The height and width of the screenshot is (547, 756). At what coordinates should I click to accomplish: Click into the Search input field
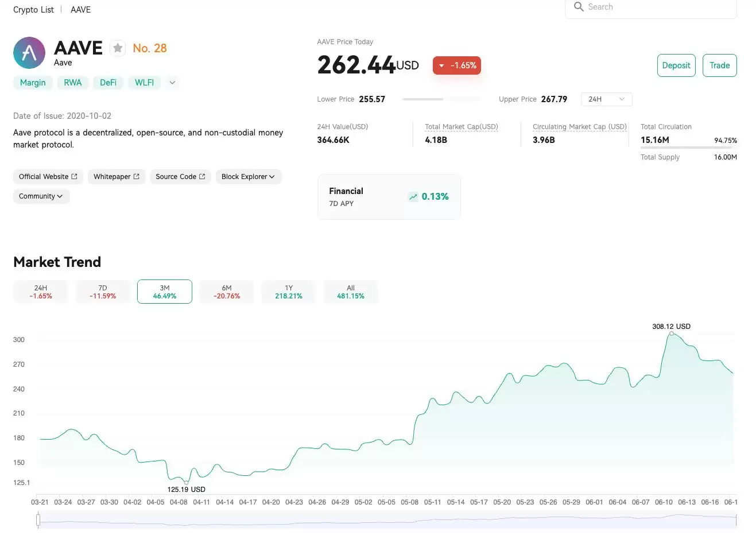(654, 7)
